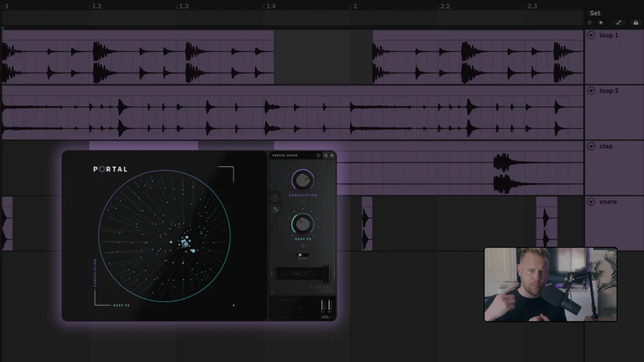
Task: Click the vertical Granulation axis label
Action: [95, 272]
